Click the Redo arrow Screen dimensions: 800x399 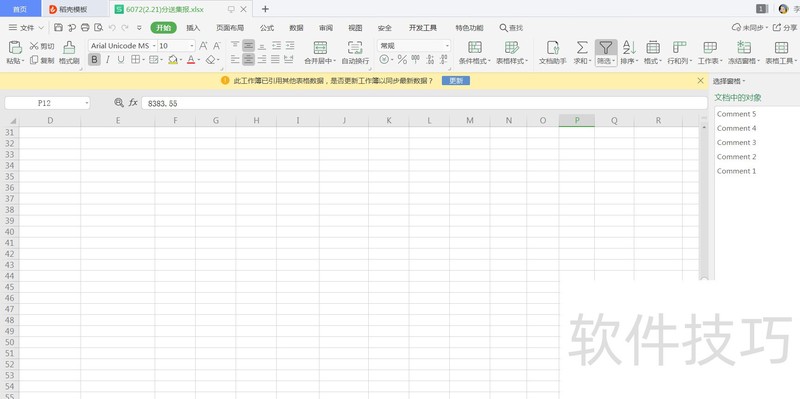[125, 28]
